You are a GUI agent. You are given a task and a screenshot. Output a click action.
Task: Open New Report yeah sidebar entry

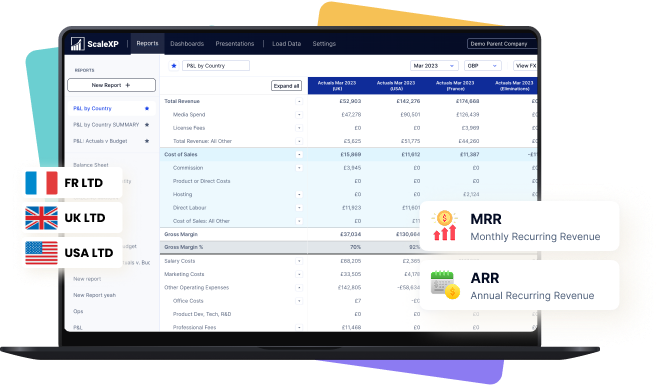(94, 295)
